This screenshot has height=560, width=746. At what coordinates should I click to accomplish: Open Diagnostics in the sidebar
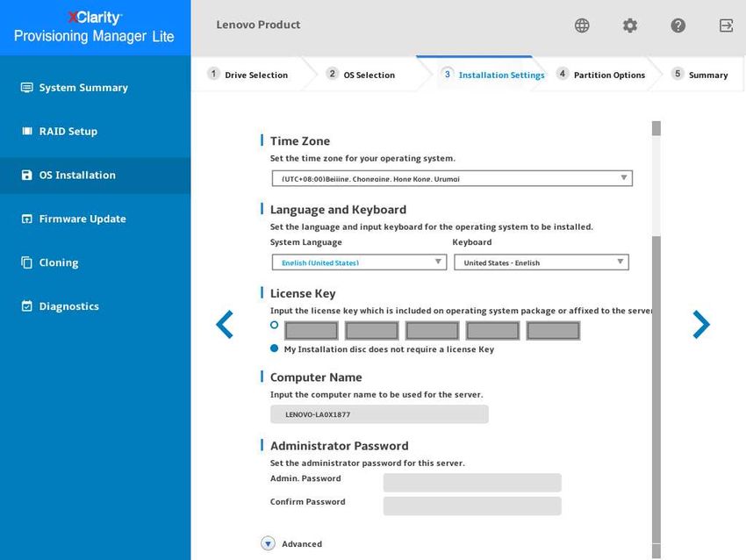coord(95,306)
